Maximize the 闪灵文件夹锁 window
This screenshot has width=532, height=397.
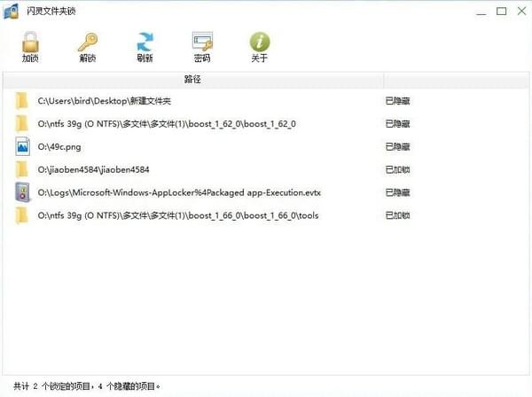502,12
